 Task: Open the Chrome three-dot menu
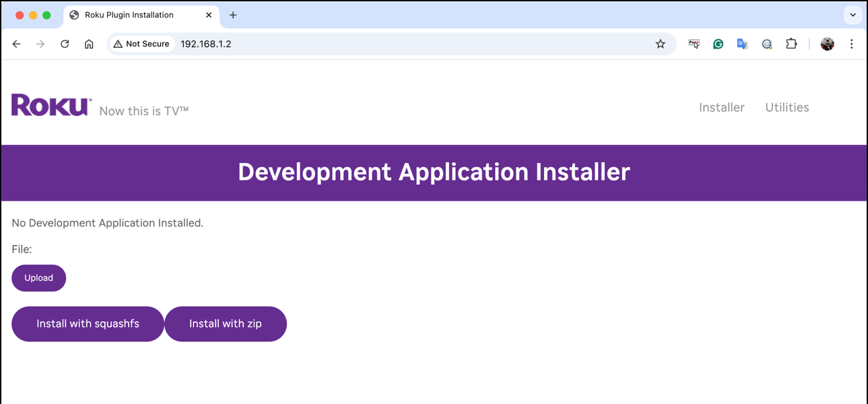coord(852,44)
